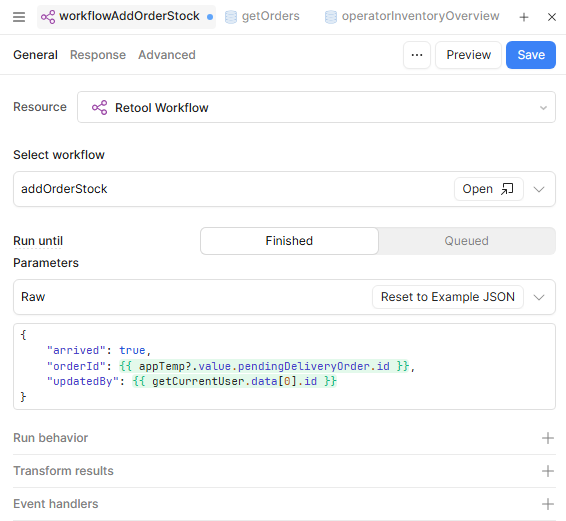This screenshot has width=566, height=521.
Task: Set Run until to Finished
Action: [289, 241]
